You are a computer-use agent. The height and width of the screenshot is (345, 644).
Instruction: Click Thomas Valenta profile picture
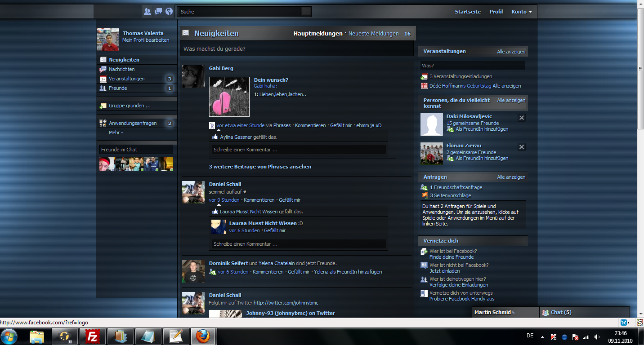pyautogui.click(x=108, y=40)
